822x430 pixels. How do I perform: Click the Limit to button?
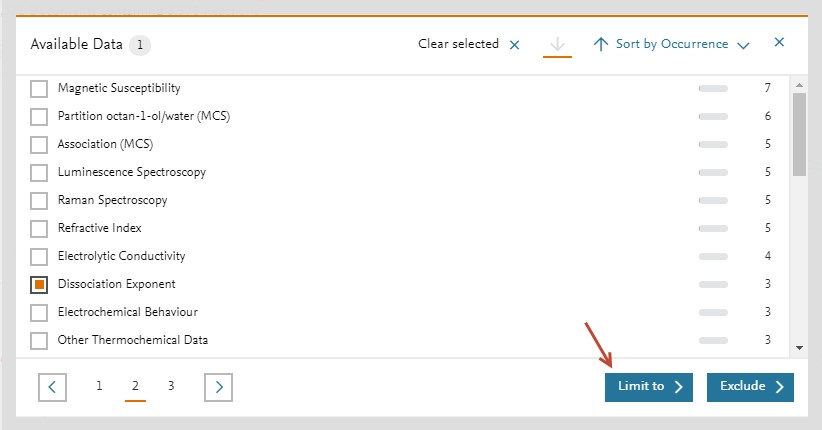[x=648, y=387]
